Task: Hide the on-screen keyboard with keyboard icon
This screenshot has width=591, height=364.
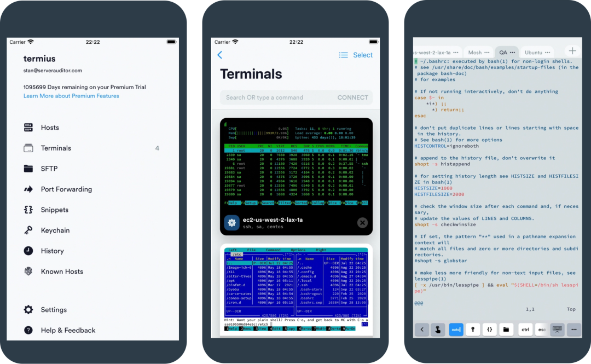Action: (557, 330)
